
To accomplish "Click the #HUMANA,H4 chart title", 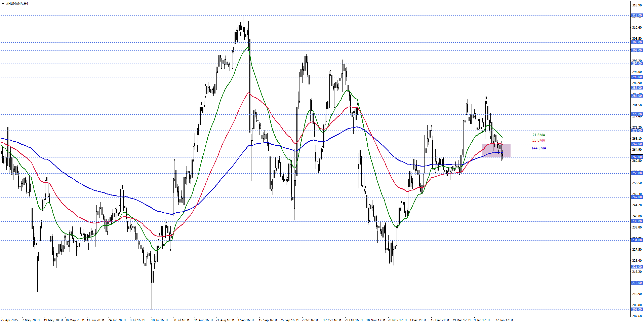I will [x=17, y=4].
